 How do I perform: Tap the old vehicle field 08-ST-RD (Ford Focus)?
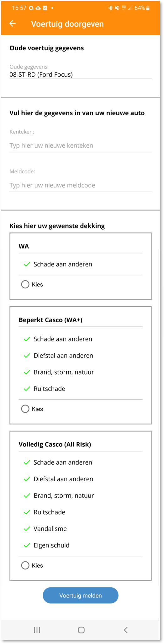(x=81, y=74)
